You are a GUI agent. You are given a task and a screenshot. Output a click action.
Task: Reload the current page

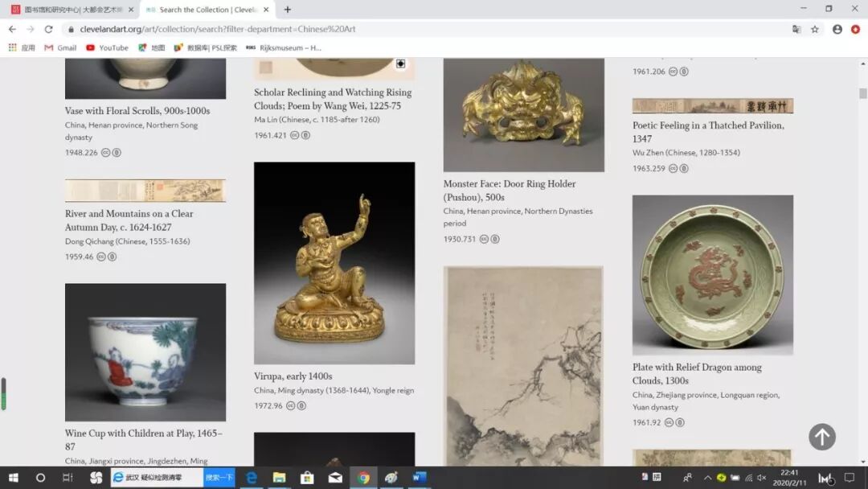(x=49, y=29)
